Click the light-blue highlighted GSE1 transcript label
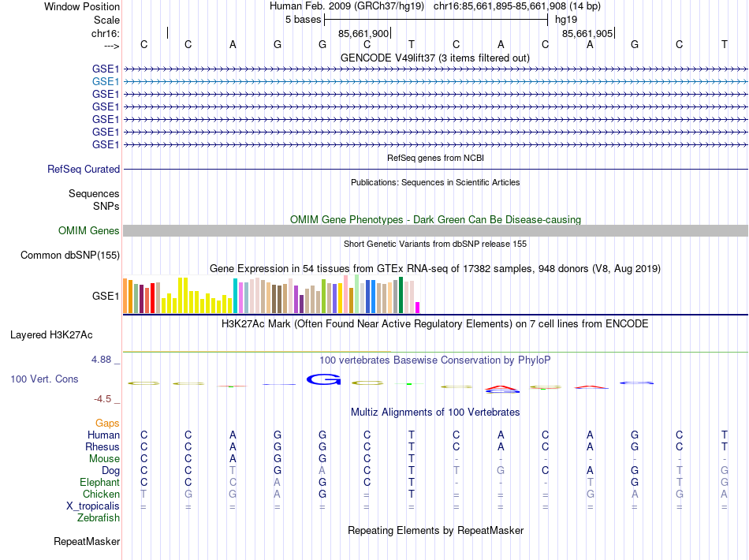This screenshot has height=560, width=749. point(105,81)
